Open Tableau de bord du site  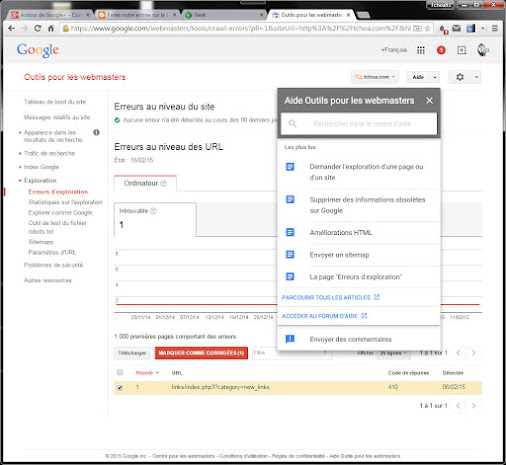click(55, 102)
